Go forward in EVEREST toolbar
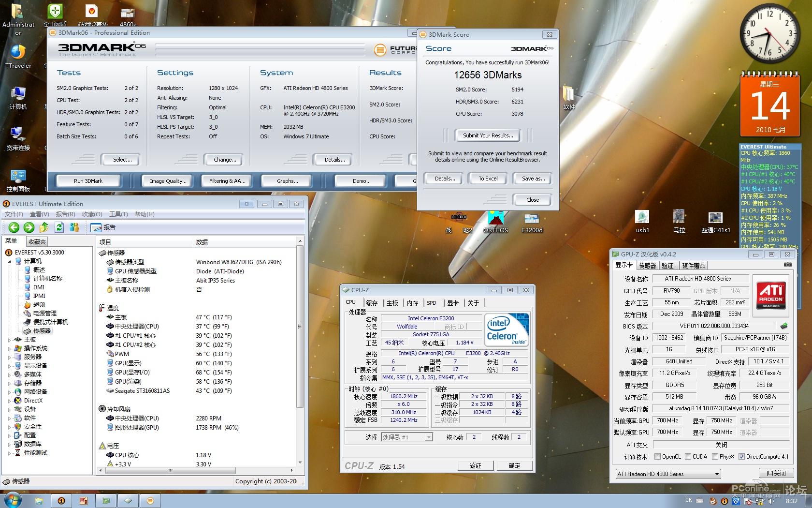This screenshot has width=812, height=508. (x=29, y=227)
